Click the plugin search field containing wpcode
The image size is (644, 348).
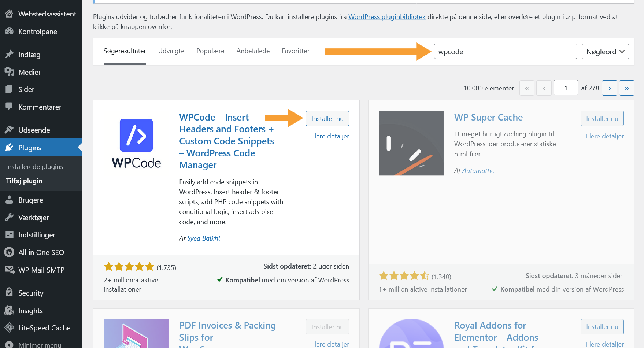505,52
